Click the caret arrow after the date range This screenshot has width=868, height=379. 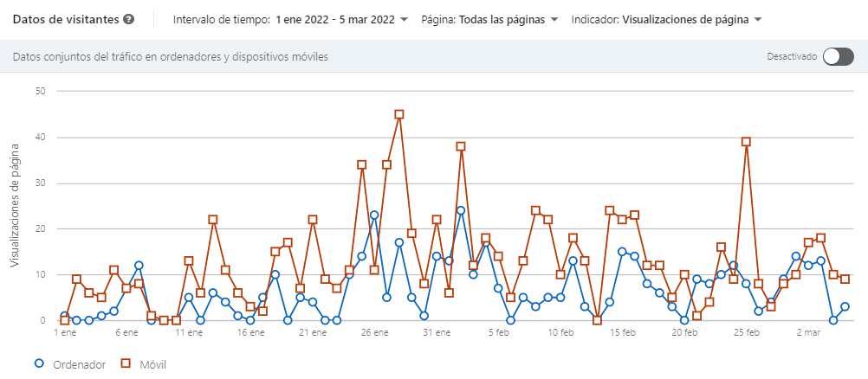click(x=404, y=20)
